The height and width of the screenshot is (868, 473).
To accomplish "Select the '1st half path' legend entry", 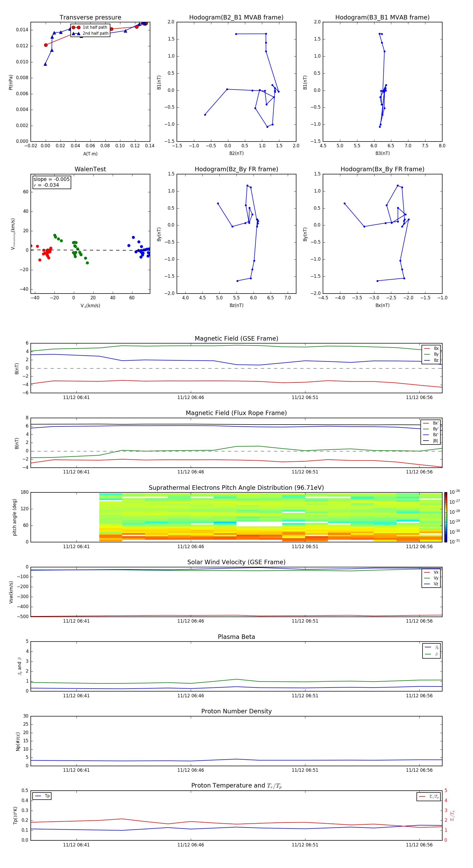I will click(90, 27).
